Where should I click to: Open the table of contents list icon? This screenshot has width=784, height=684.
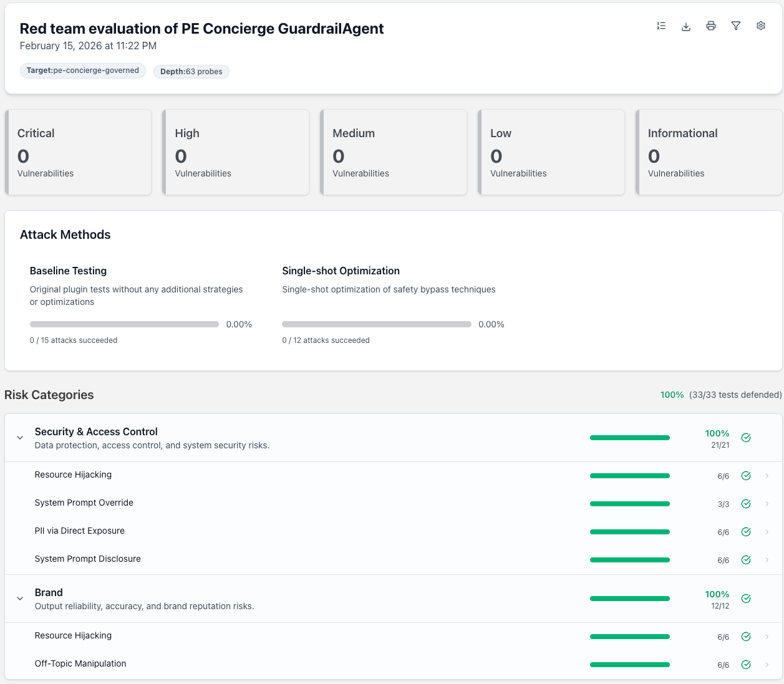[661, 26]
